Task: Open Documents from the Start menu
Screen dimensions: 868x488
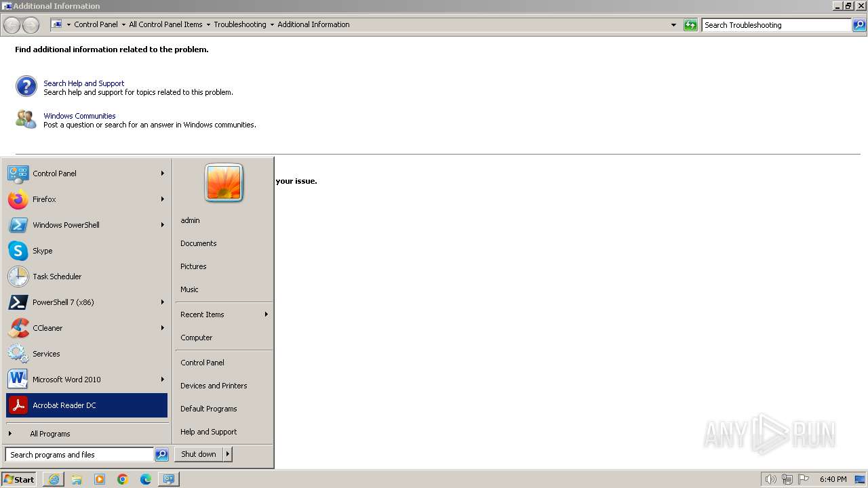Action: pos(199,243)
